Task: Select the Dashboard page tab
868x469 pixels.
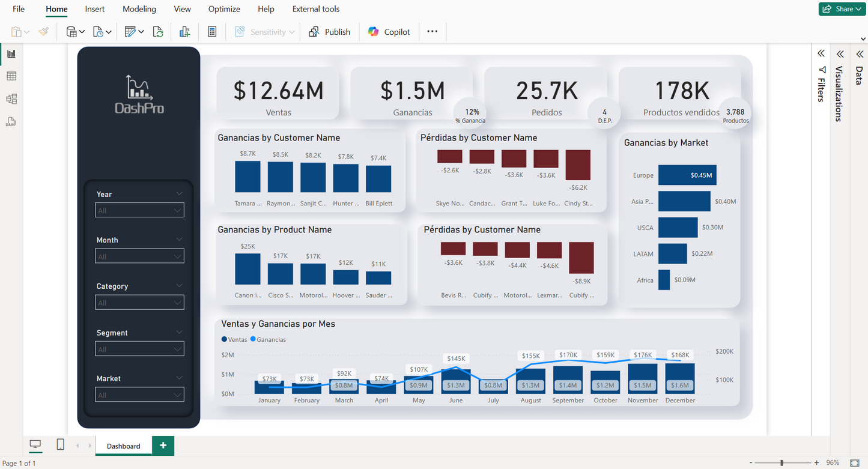Action: pos(123,446)
